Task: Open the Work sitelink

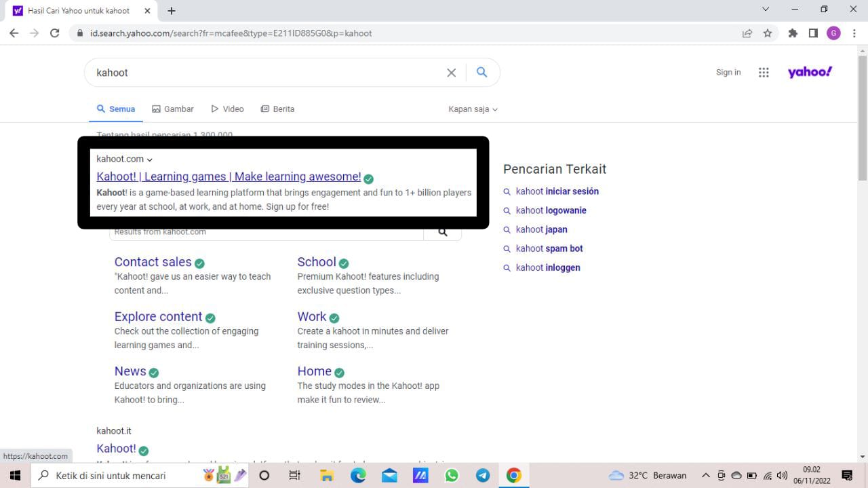Action: 312,316
